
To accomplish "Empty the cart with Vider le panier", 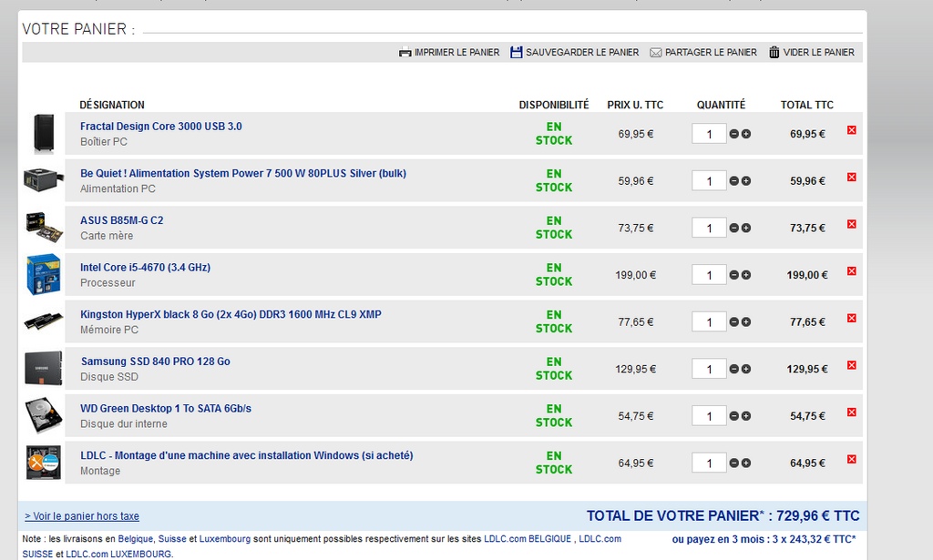I will coord(812,52).
